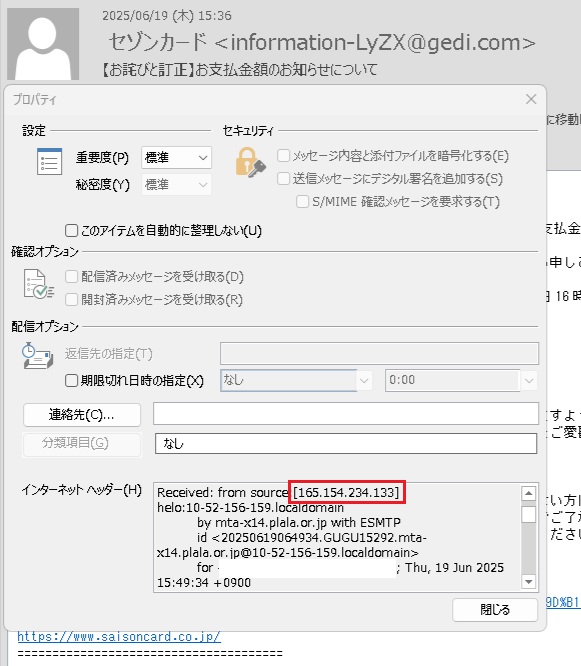581x666 pixels.
Task: Click the 閉じる button
Action: (x=495, y=610)
